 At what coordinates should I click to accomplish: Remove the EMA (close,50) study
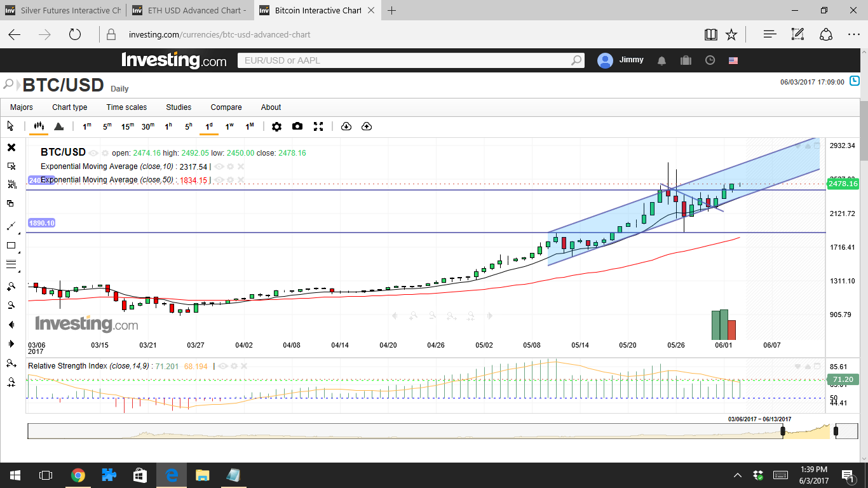click(240, 180)
